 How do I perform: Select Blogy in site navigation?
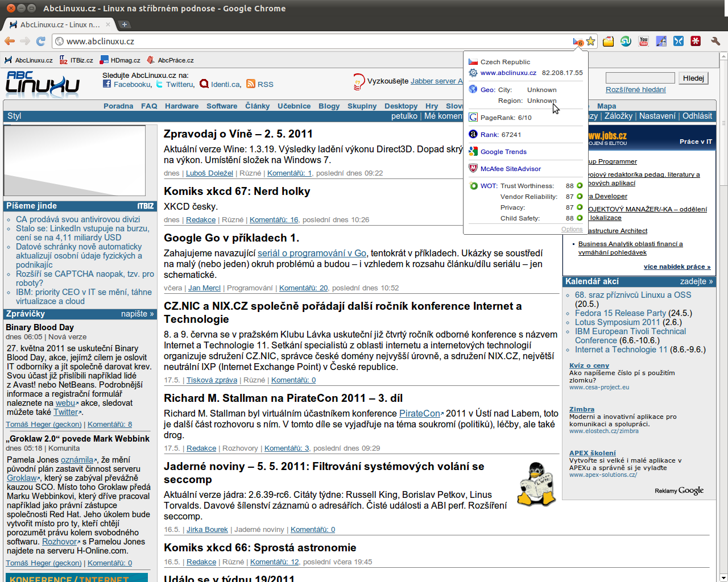[x=329, y=106]
